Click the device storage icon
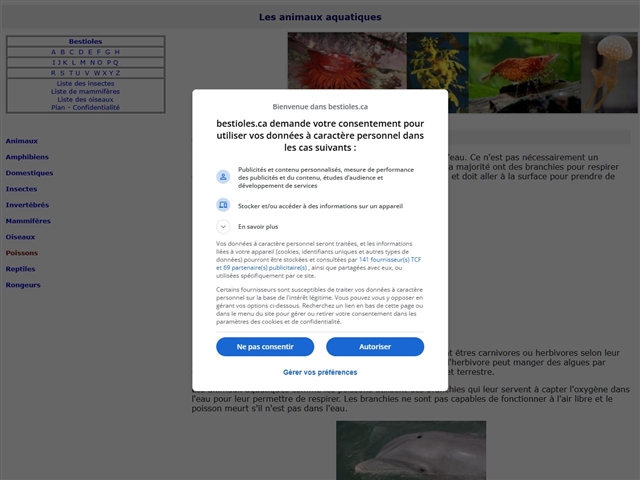640x480 pixels. (223, 205)
